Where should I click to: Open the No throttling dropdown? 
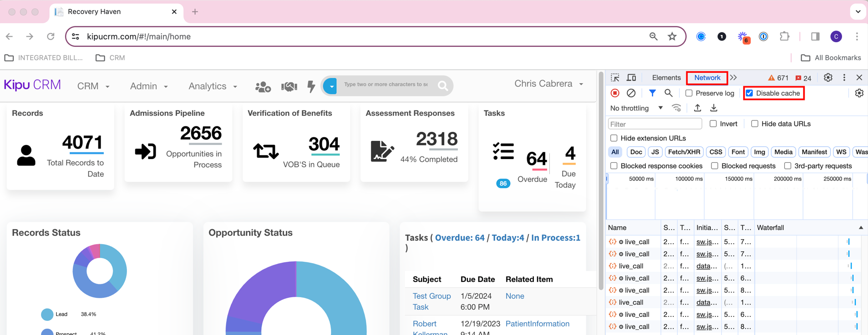click(x=636, y=108)
